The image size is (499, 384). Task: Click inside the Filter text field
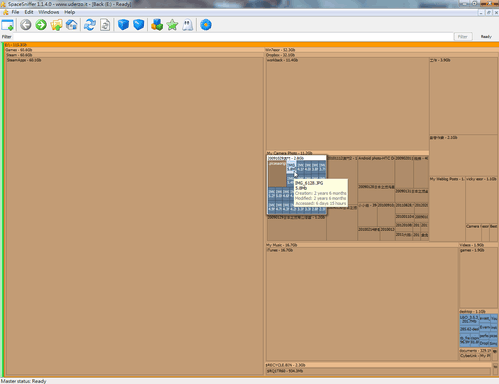pyautogui.click(x=233, y=37)
